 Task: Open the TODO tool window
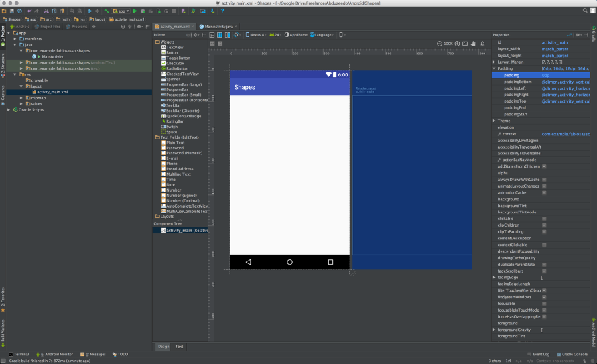click(x=120, y=355)
